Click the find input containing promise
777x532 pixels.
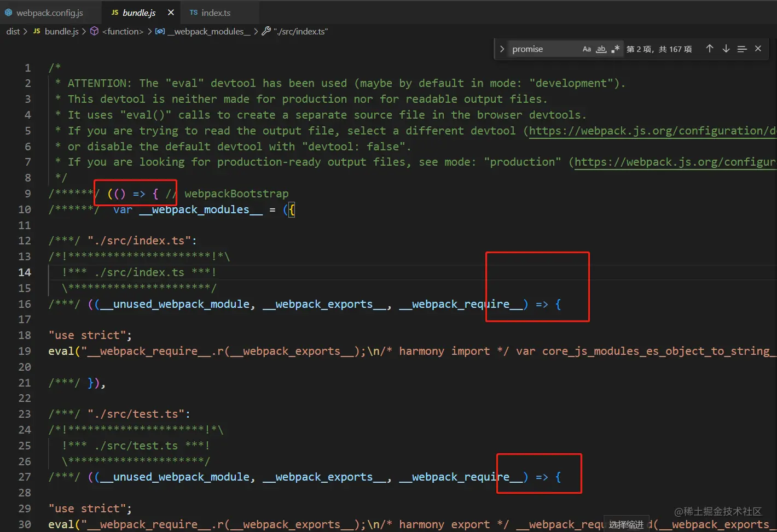[x=543, y=49]
